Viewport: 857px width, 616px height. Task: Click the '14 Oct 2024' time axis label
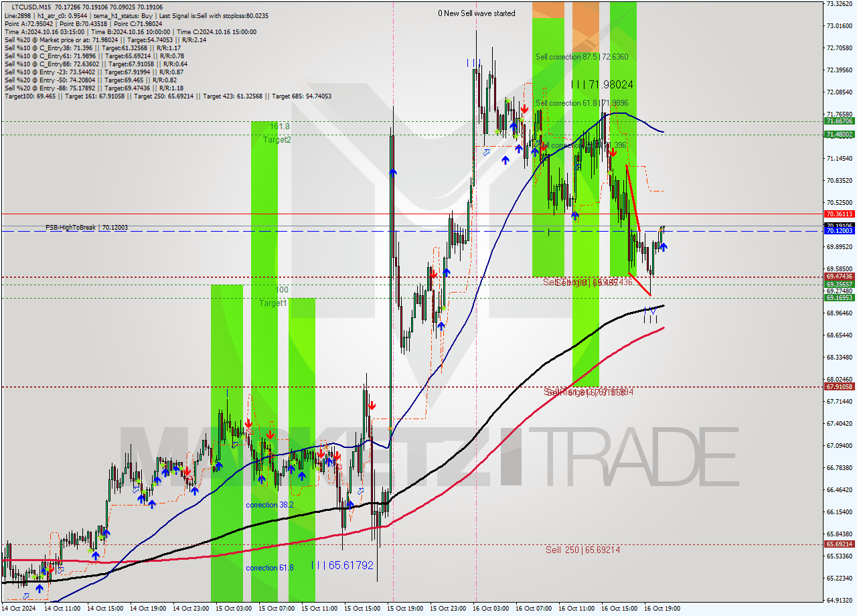[x=19, y=609]
